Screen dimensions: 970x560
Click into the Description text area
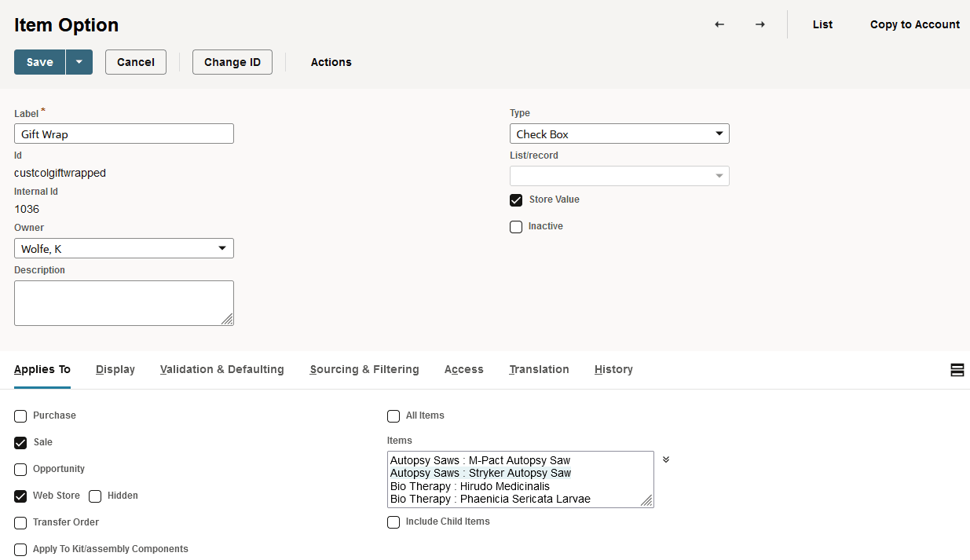(124, 303)
